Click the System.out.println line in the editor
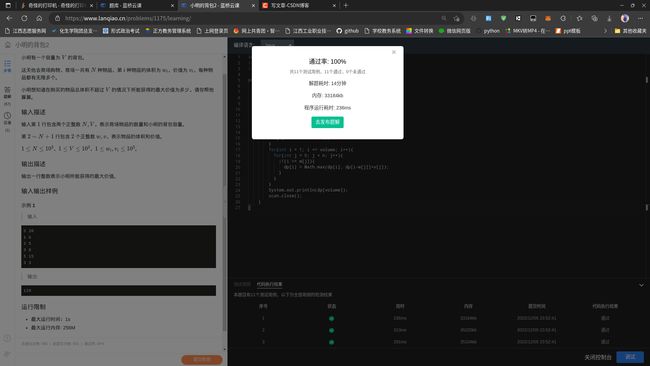 point(308,190)
